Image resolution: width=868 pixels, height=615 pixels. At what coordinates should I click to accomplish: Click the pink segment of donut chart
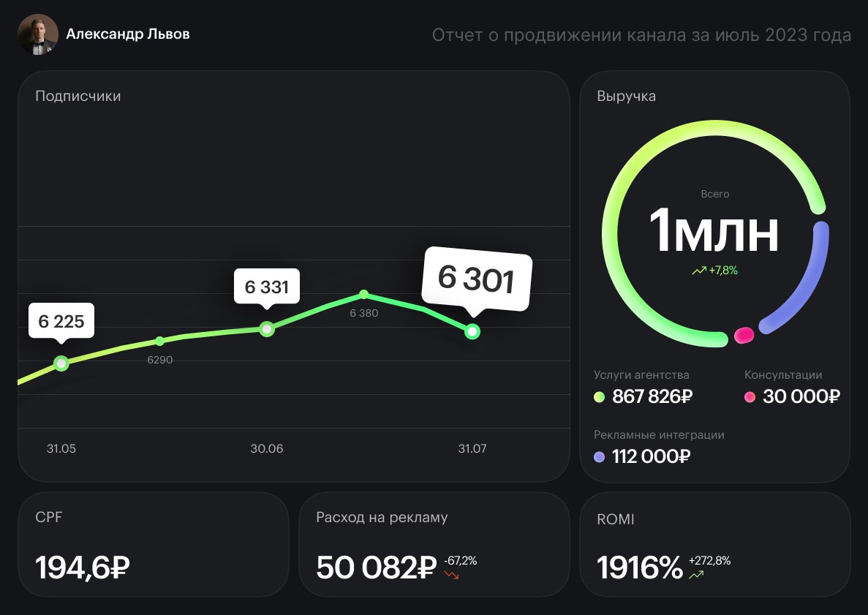click(x=744, y=335)
